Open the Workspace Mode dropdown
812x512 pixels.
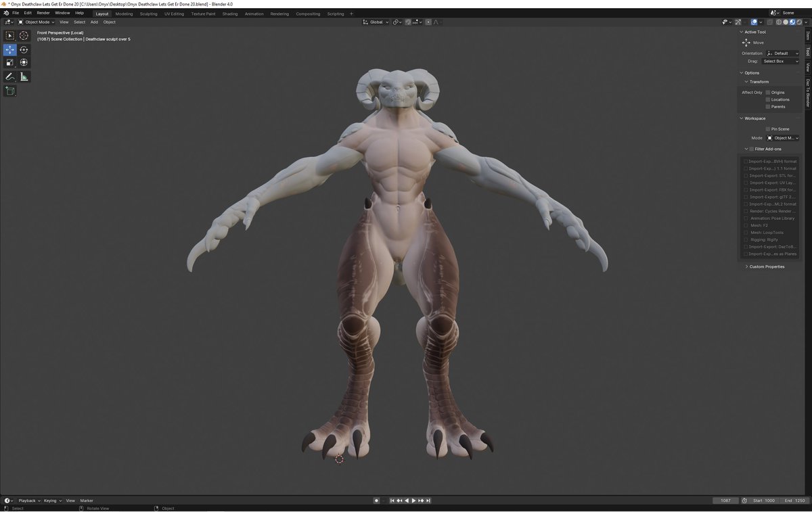click(x=782, y=138)
